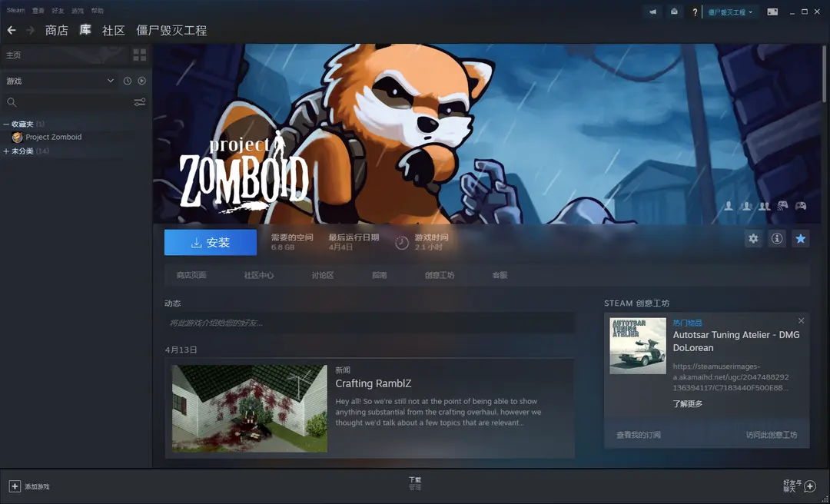Click the single-player feature icon
This screenshot has width=830, height=504.
729,206
